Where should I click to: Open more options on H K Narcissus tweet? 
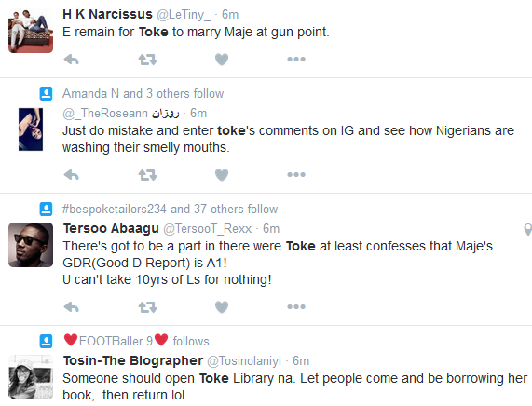click(x=296, y=59)
